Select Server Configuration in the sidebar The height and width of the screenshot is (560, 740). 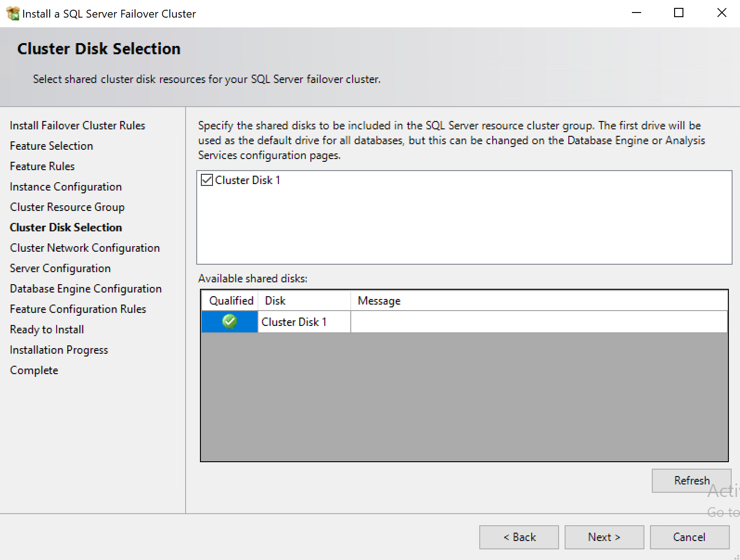tap(60, 268)
